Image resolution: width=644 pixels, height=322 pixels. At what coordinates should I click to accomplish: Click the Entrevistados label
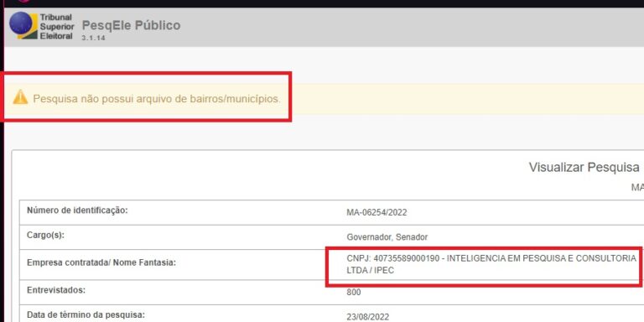(x=56, y=290)
